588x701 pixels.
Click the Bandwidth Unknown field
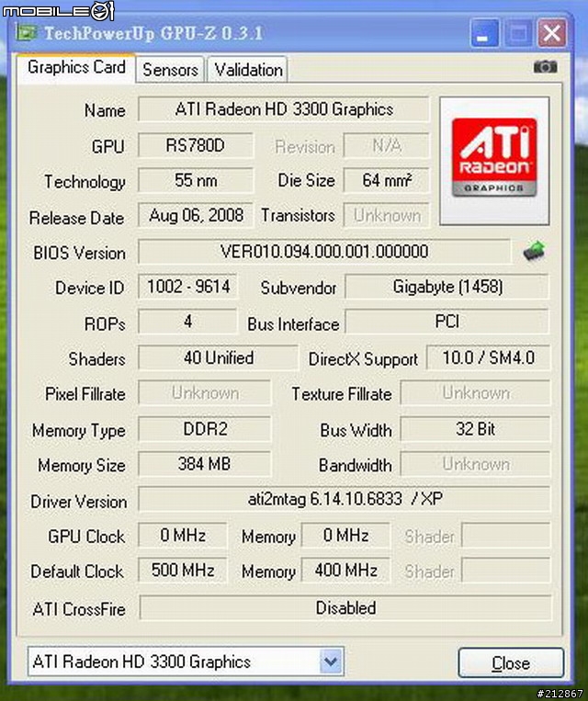pyautogui.click(x=475, y=464)
